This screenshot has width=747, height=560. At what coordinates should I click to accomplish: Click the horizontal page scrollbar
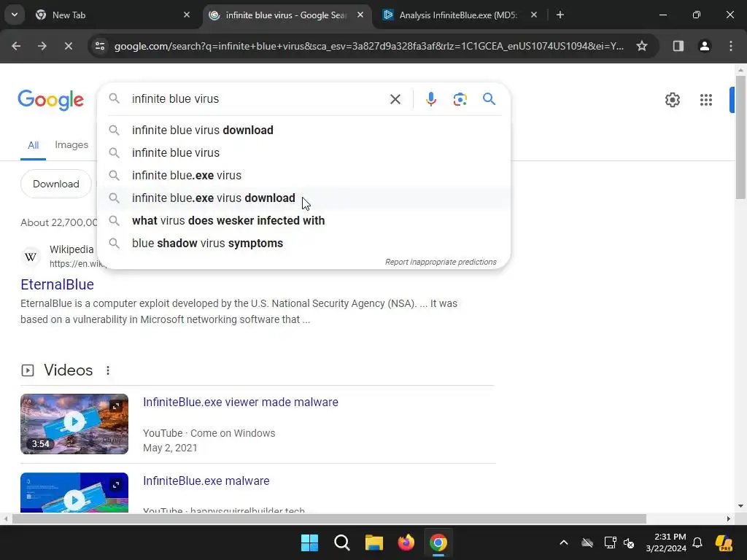(329, 519)
